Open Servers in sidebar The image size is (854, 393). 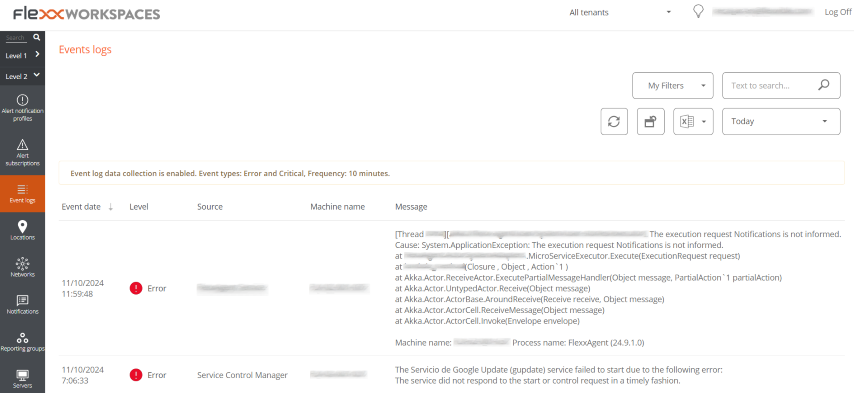pos(22,379)
